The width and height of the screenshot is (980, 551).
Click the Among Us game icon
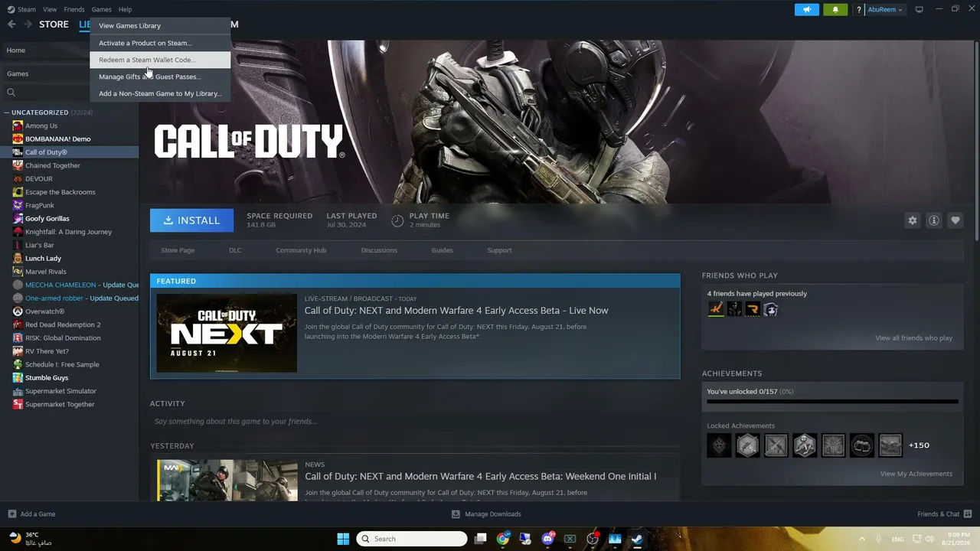click(x=18, y=126)
